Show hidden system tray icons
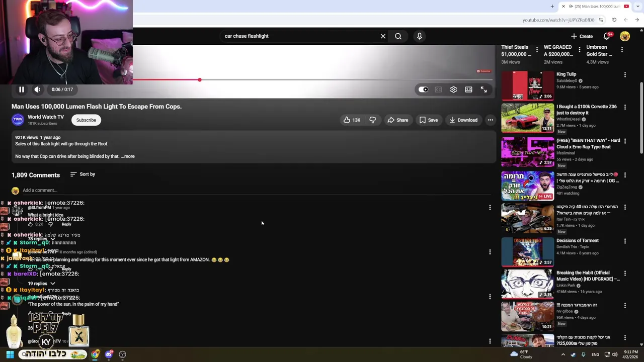Viewport: 644px width, 362px height. click(563, 354)
